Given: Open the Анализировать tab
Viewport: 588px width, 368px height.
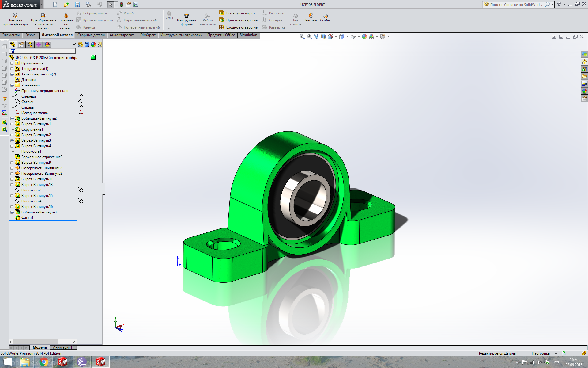Looking at the screenshot, I should point(123,35).
